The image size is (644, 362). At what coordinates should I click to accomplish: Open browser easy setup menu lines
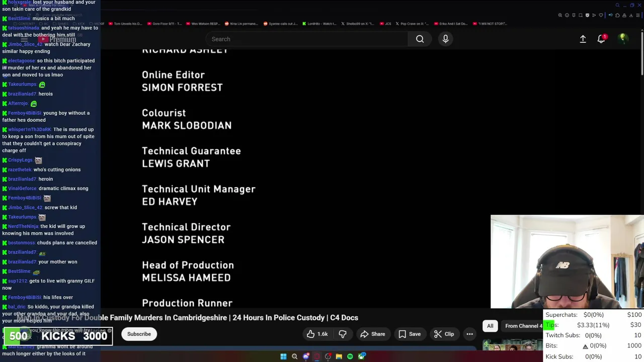638,15
